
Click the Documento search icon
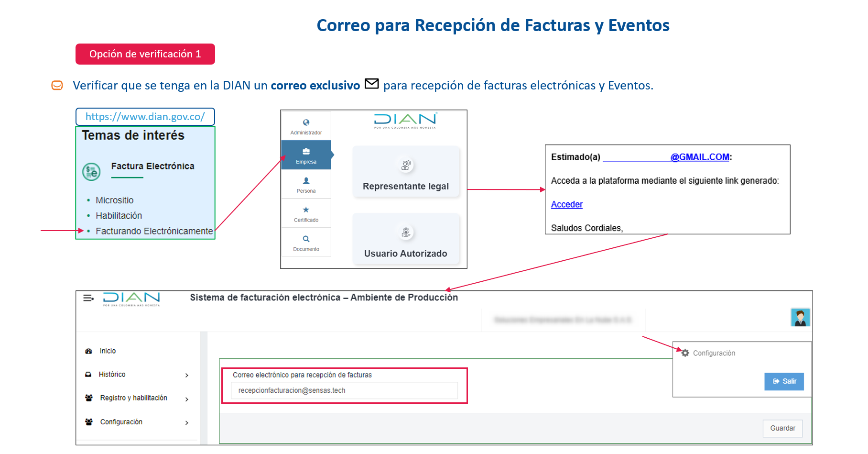pyautogui.click(x=306, y=239)
